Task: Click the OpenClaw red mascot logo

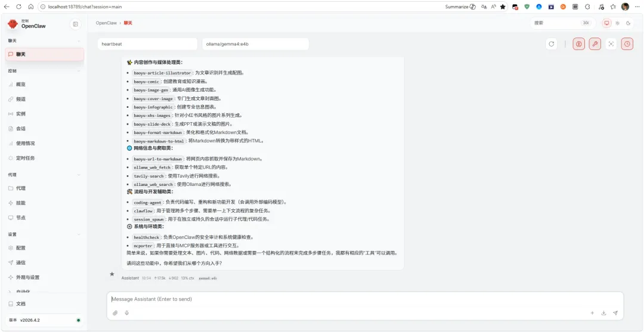Action: (13, 24)
